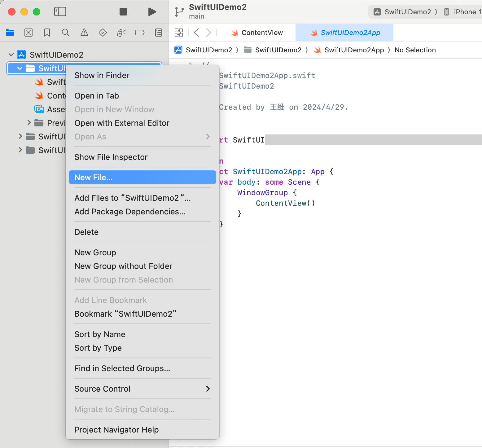
Task: Click the WindowGroup code line
Action: (267, 193)
